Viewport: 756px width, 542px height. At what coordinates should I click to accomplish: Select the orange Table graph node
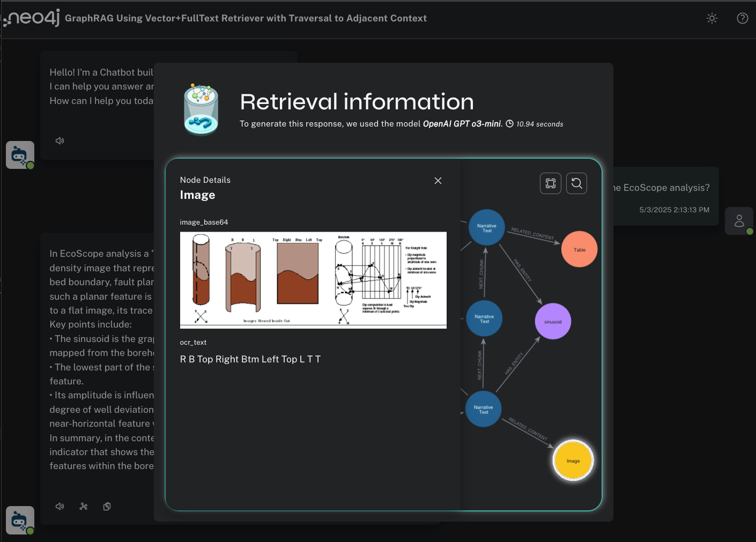tap(579, 249)
